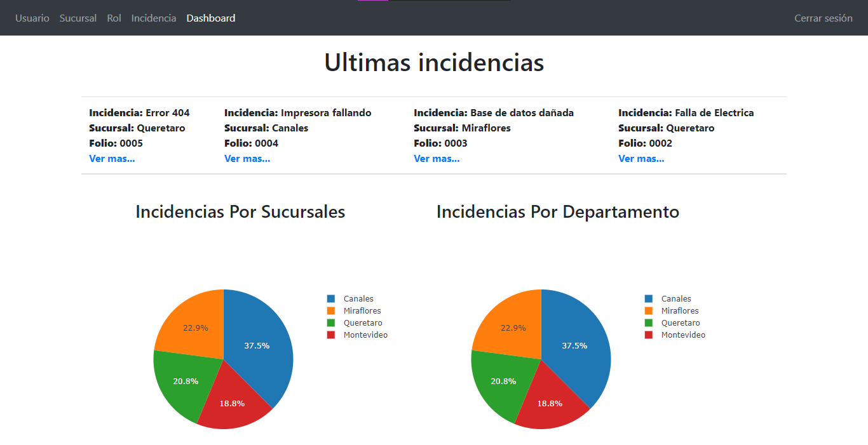
Task: Hide Montevideo in the Sucursales chart legend
Action: click(365, 335)
